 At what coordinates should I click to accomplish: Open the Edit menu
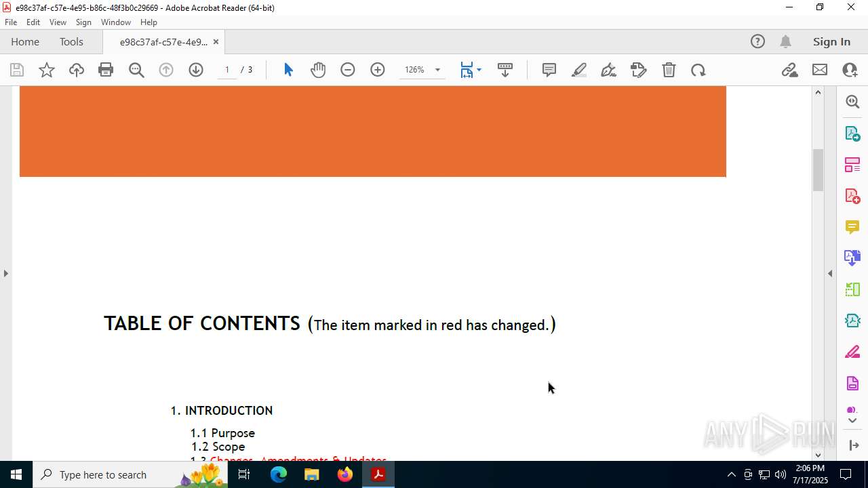(x=33, y=22)
